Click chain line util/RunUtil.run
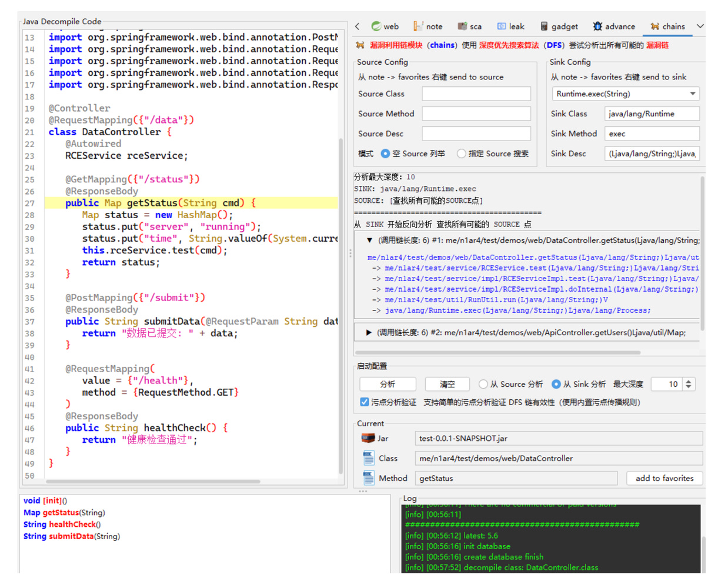 pyautogui.click(x=490, y=300)
